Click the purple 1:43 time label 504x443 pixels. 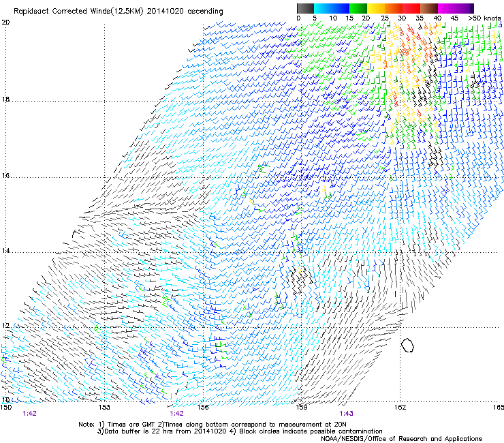click(346, 414)
